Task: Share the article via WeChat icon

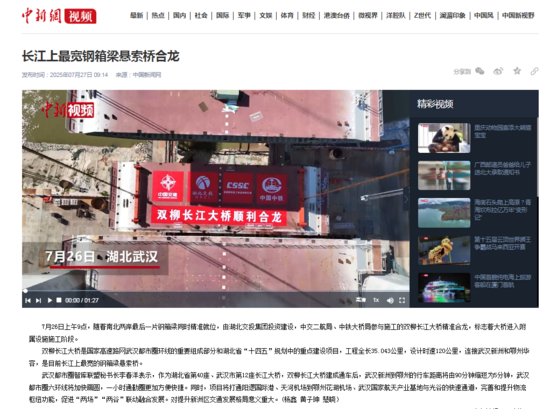Action: tap(479, 71)
